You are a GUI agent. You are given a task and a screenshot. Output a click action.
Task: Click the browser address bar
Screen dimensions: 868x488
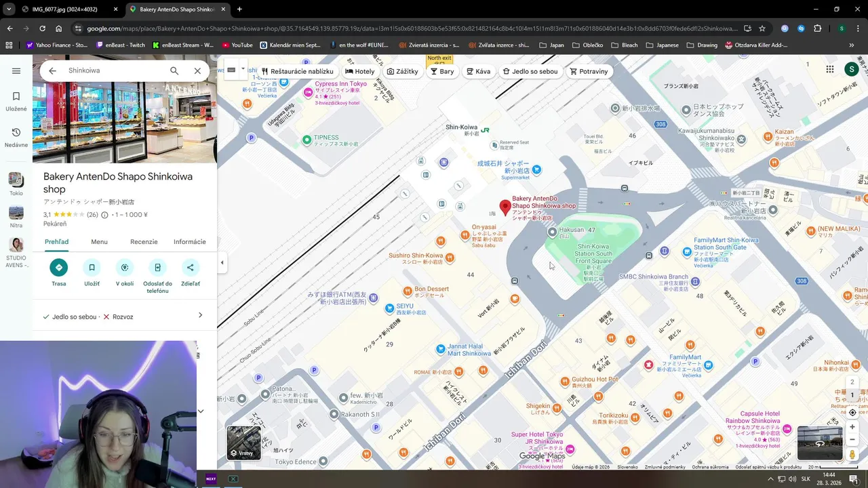pos(412,28)
